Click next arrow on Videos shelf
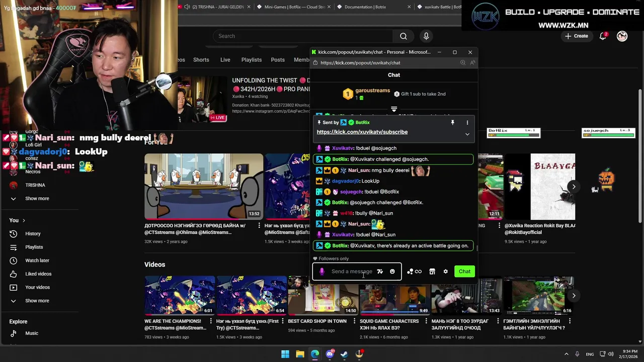The image size is (644, 362). coord(574,296)
